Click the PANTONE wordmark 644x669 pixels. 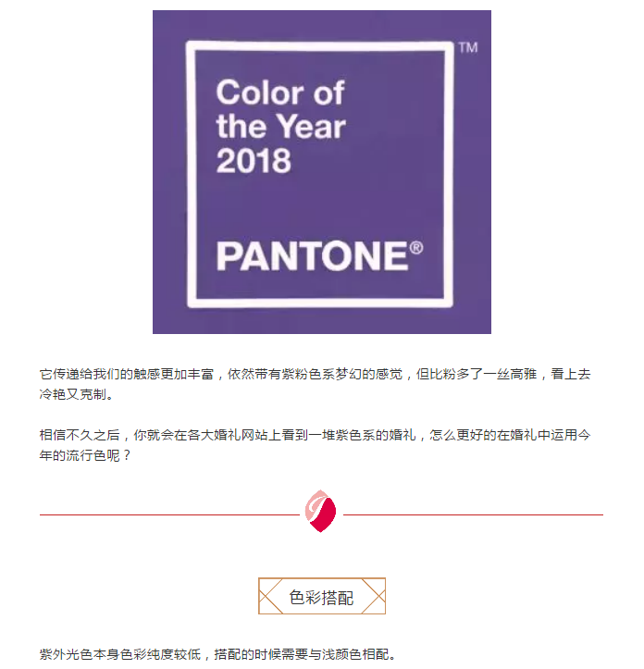click(313, 256)
